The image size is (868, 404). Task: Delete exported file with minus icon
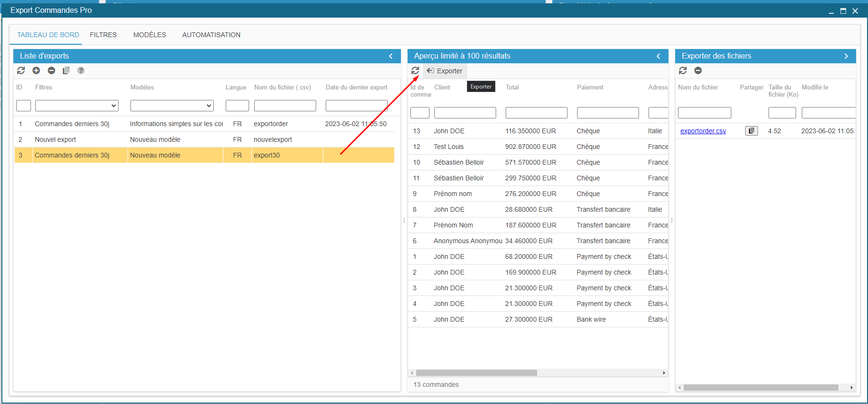pyautogui.click(x=698, y=70)
